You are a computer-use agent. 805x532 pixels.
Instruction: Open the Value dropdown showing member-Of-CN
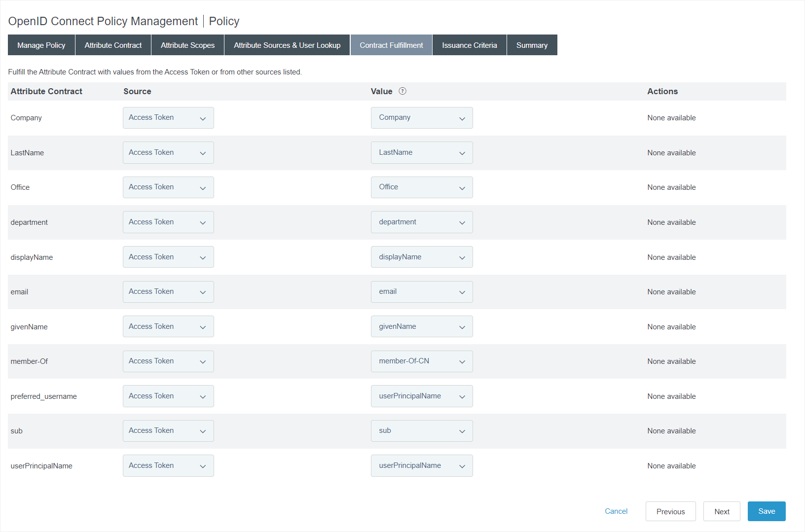[x=422, y=361]
